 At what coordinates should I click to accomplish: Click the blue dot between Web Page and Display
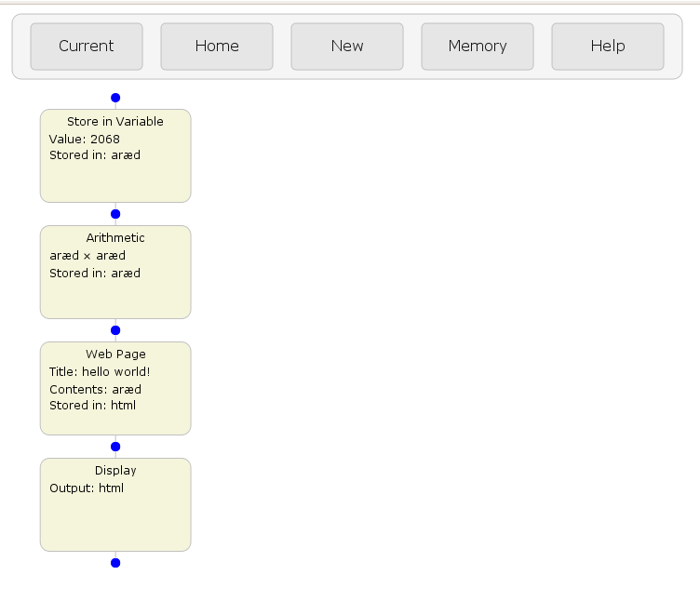pyautogui.click(x=115, y=447)
